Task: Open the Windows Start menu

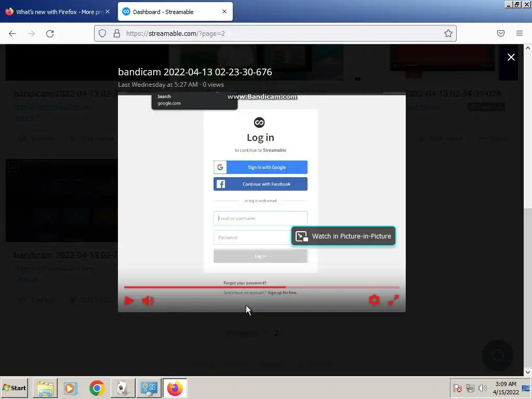Action: pyautogui.click(x=14, y=388)
